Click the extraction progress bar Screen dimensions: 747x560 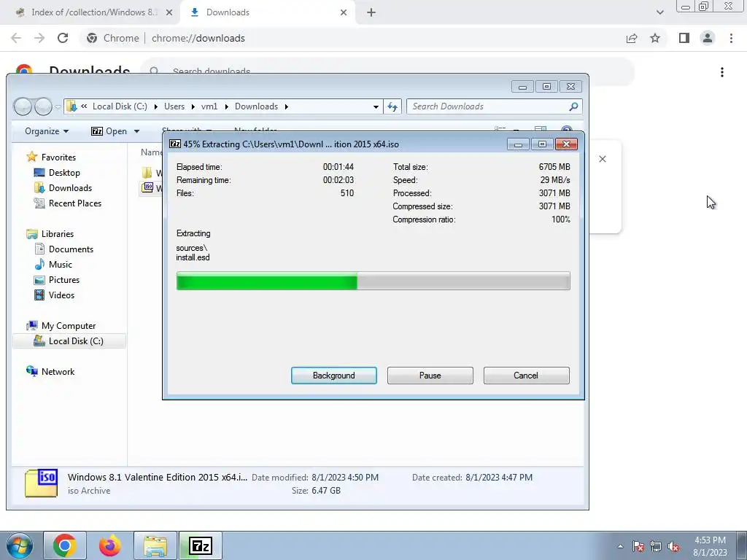pos(373,281)
